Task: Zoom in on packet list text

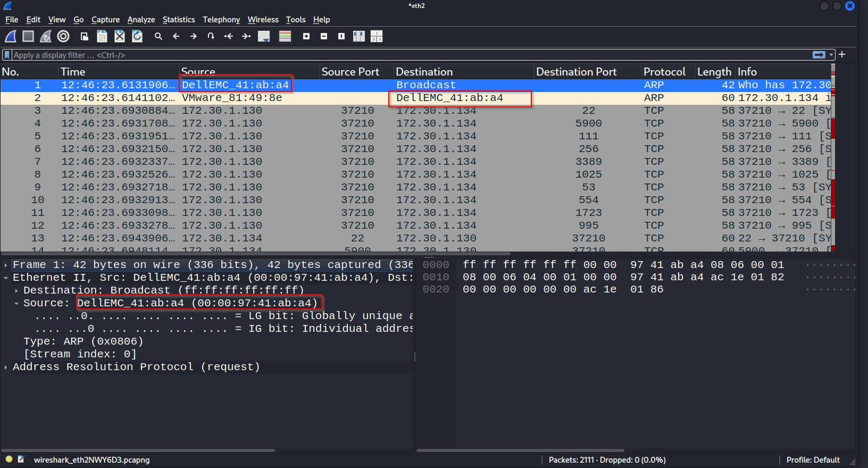Action: [x=306, y=36]
